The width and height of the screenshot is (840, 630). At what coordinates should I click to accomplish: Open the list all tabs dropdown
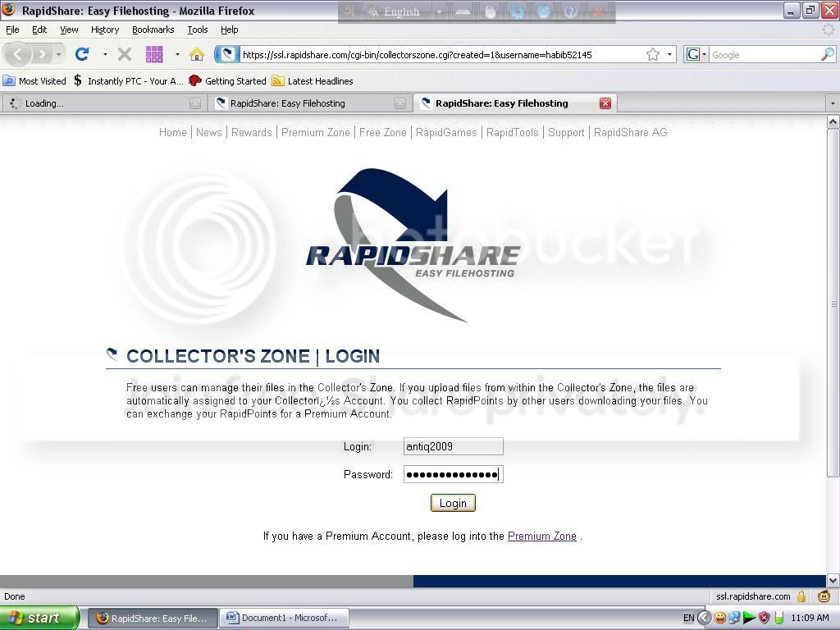[x=833, y=103]
